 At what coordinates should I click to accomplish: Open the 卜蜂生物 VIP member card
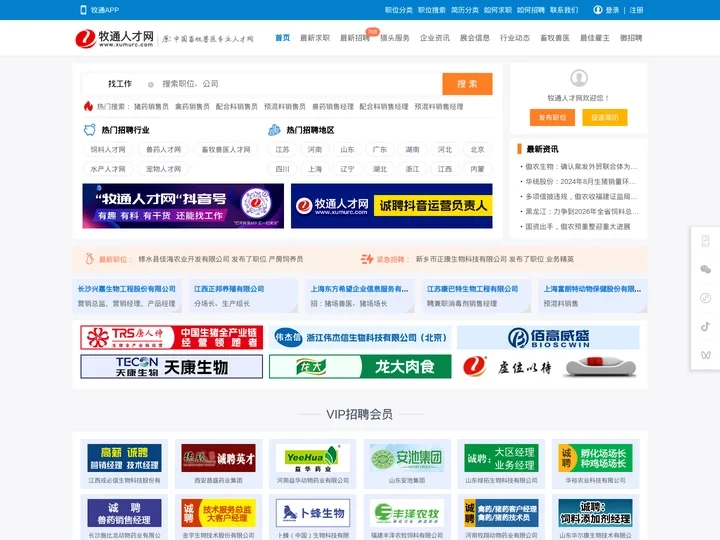313,518
